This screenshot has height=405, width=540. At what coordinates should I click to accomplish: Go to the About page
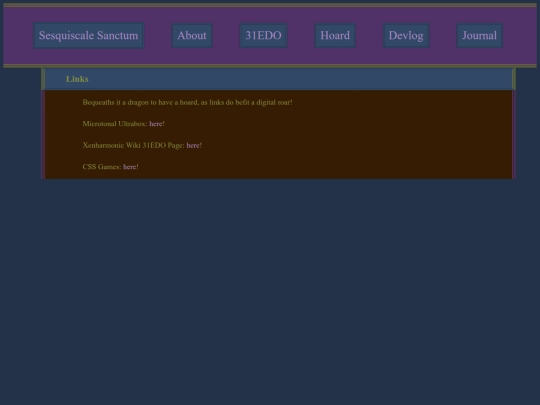click(x=192, y=35)
